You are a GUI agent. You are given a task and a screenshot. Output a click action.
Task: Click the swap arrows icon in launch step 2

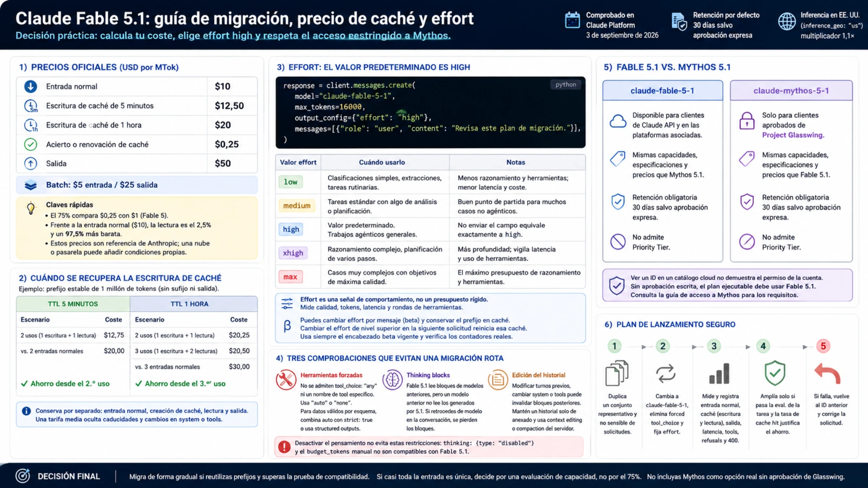(x=666, y=373)
